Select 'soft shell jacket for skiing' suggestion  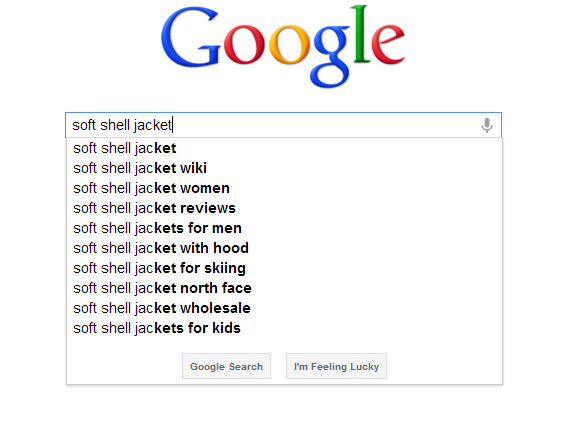click(x=284, y=268)
